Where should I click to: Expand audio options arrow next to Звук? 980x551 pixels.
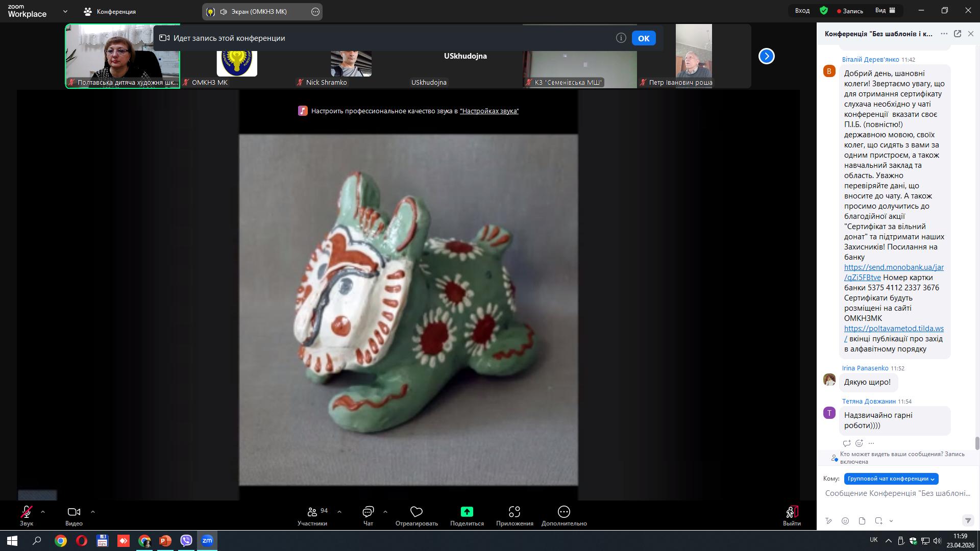click(43, 511)
